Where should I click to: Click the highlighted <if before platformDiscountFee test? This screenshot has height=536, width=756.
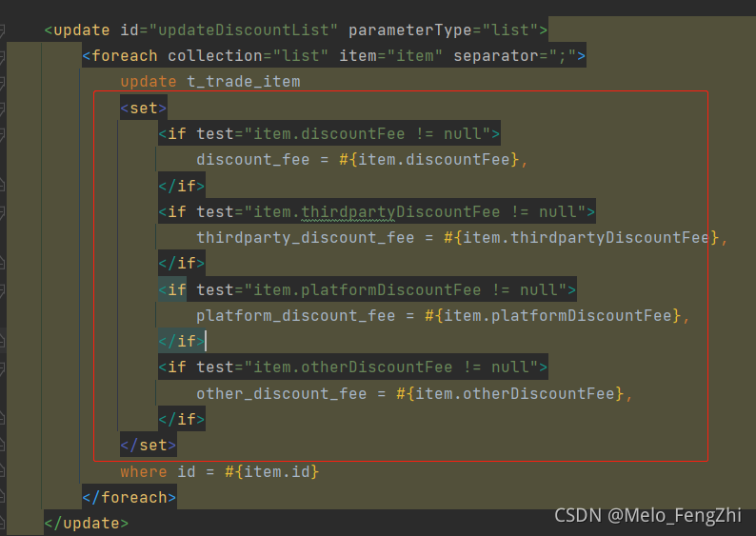pyautogui.click(x=172, y=289)
